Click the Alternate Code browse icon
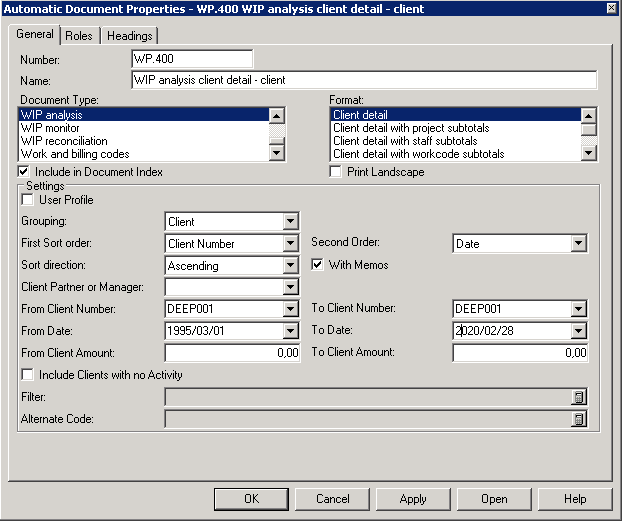Screen dimensions: 623x522 tap(578, 419)
